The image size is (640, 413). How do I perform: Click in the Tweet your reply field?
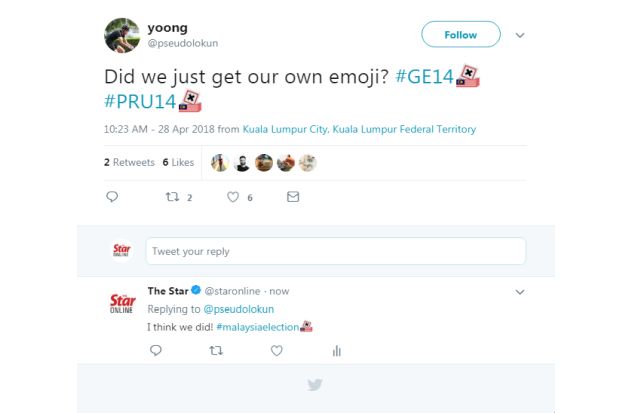pos(335,251)
